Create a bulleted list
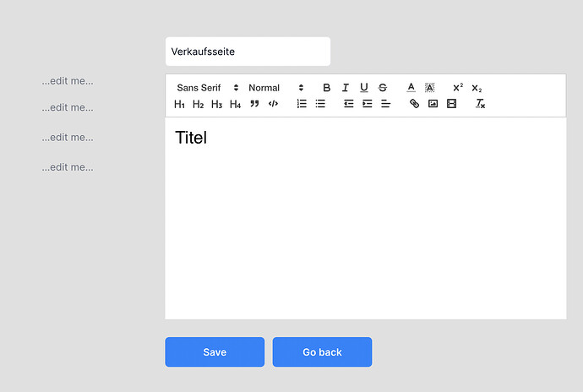This screenshot has height=392, width=583. coord(320,104)
